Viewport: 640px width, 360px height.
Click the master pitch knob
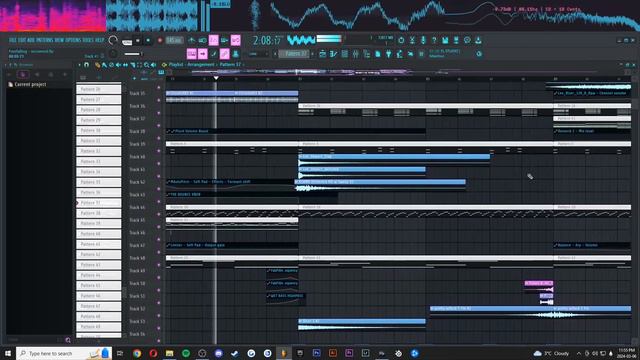(x=113, y=54)
